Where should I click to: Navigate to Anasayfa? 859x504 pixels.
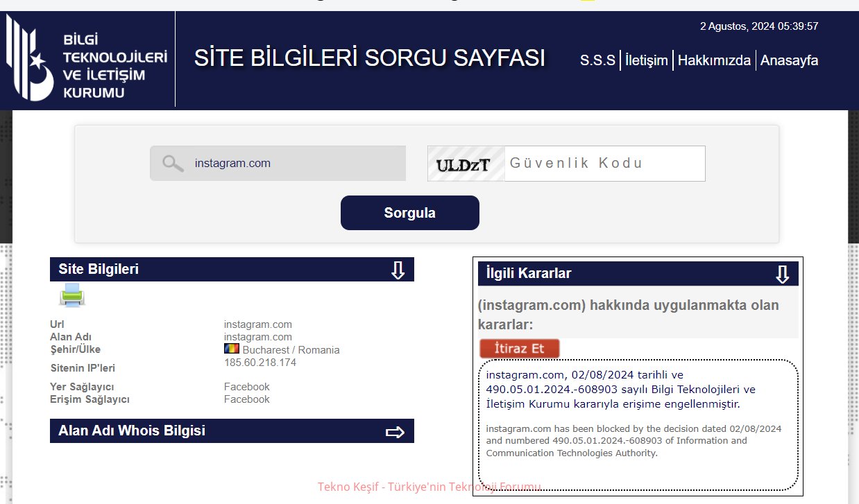click(789, 60)
